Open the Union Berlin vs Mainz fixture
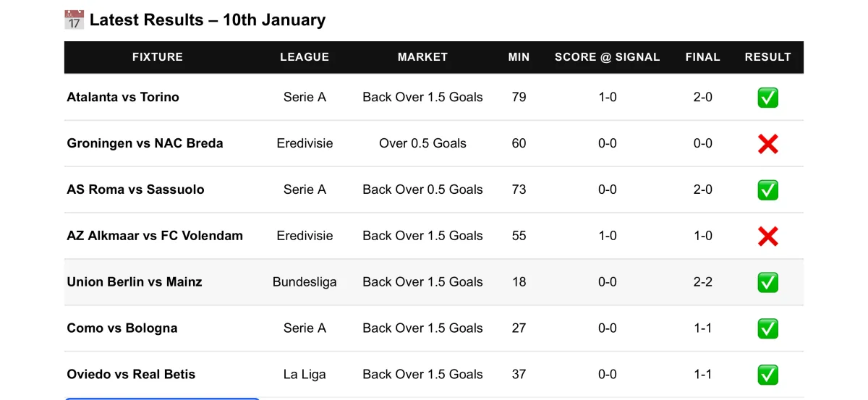The height and width of the screenshot is (400, 868). [135, 282]
